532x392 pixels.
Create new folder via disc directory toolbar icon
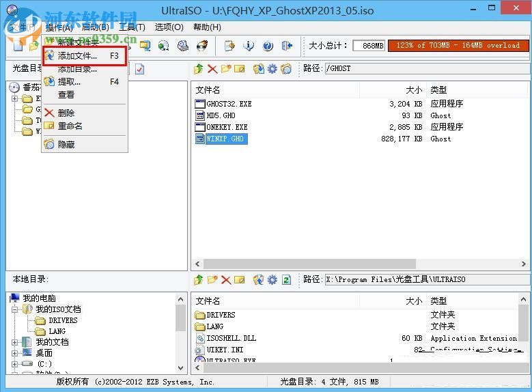point(226,68)
